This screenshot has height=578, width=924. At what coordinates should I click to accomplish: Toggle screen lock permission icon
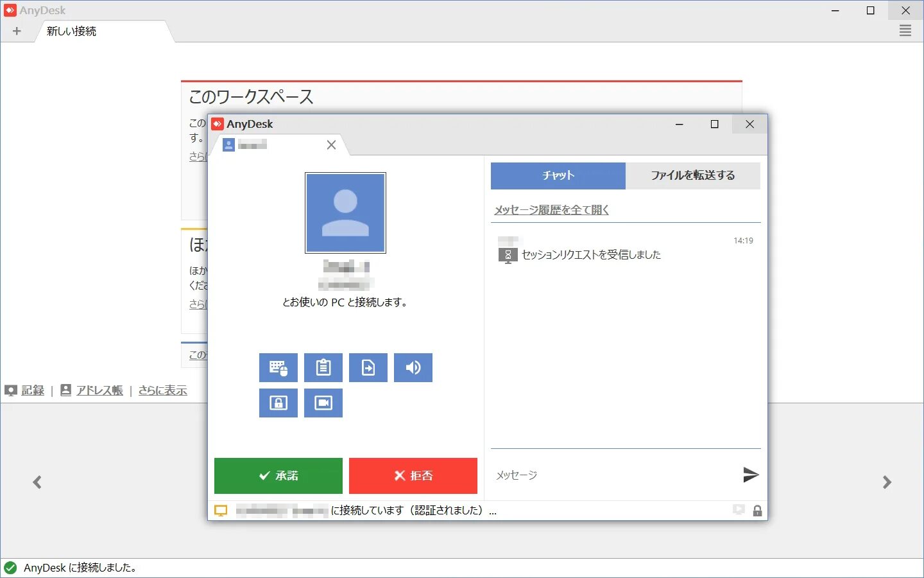(278, 403)
